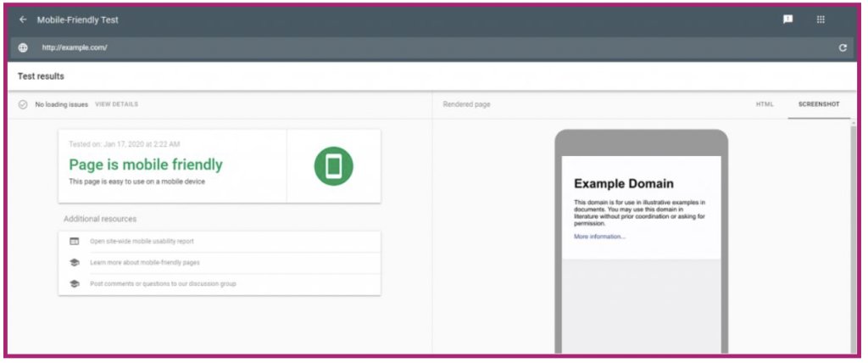This screenshot has height=363, width=868.
Task: Click the rendered page vertical scrollbar
Action: click(853, 237)
